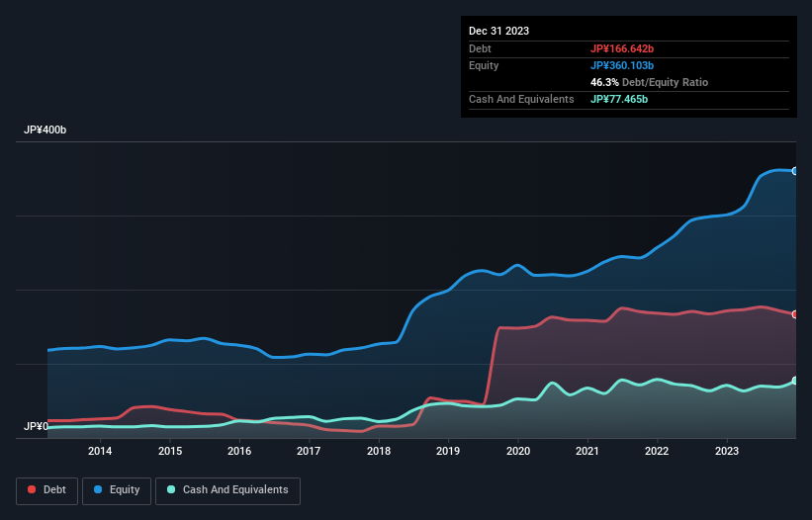
Task: Click Cash And Equivalents label in tooltip
Action: point(521,99)
